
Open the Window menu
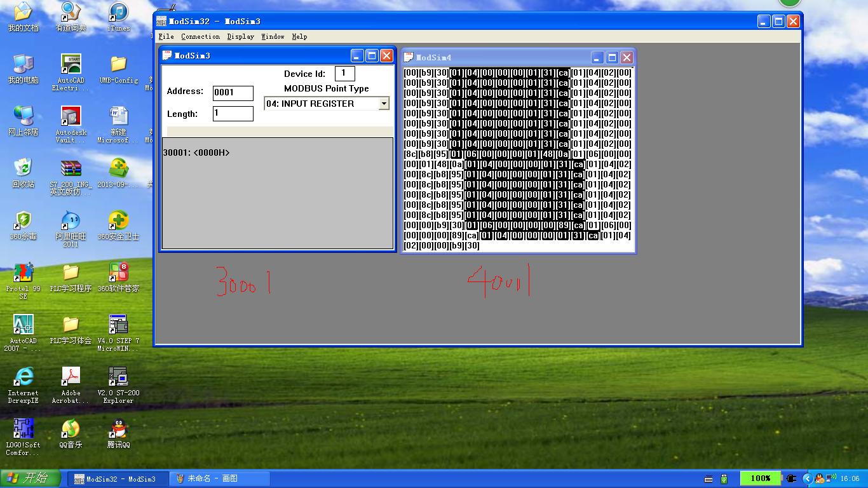(x=273, y=37)
